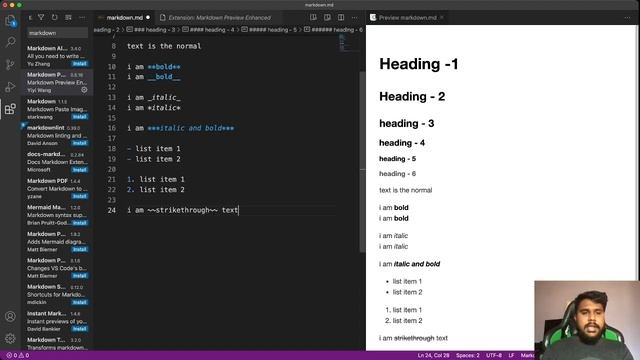Screen dimensions: 640x360
Task: Click Spaces: 2 indentation setting
Action: click(468, 356)
